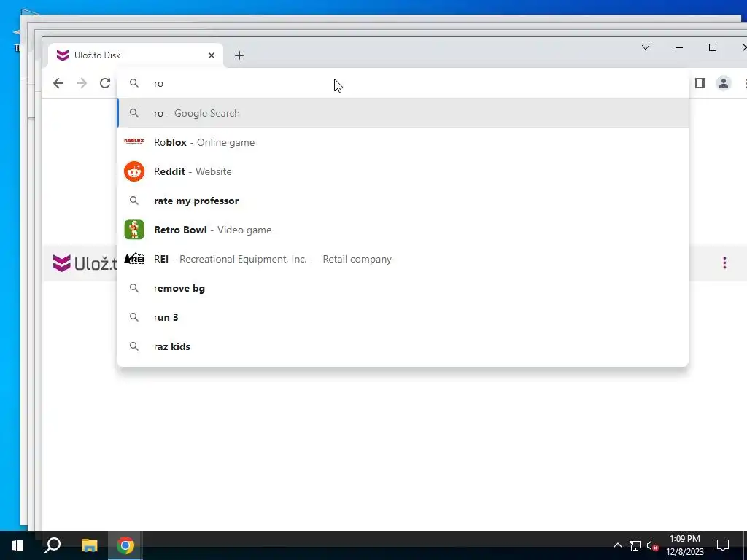Select the Roblox Online game suggestion
Screen dimensions: 747x560
click(x=403, y=142)
